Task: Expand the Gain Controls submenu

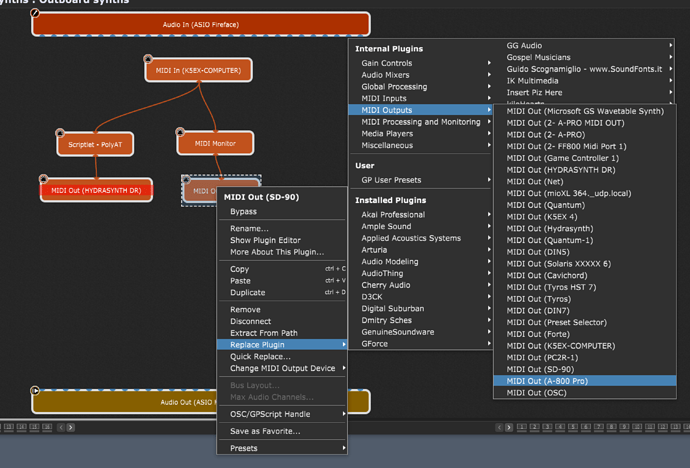Action: coord(420,63)
